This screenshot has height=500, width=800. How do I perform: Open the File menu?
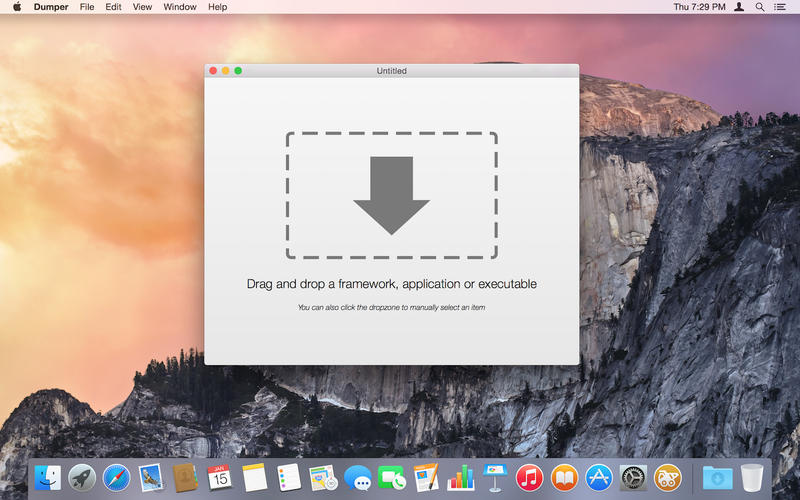(x=87, y=7)
